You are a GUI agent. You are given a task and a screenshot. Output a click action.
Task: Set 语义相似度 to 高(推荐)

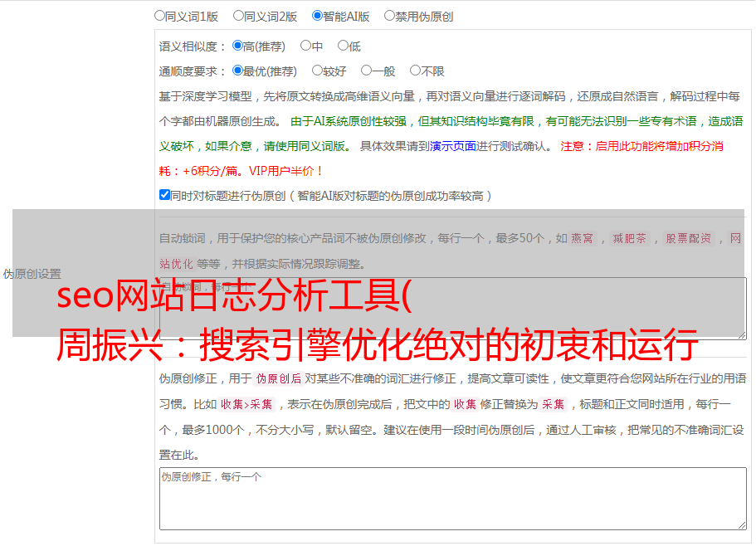point(237,46)
